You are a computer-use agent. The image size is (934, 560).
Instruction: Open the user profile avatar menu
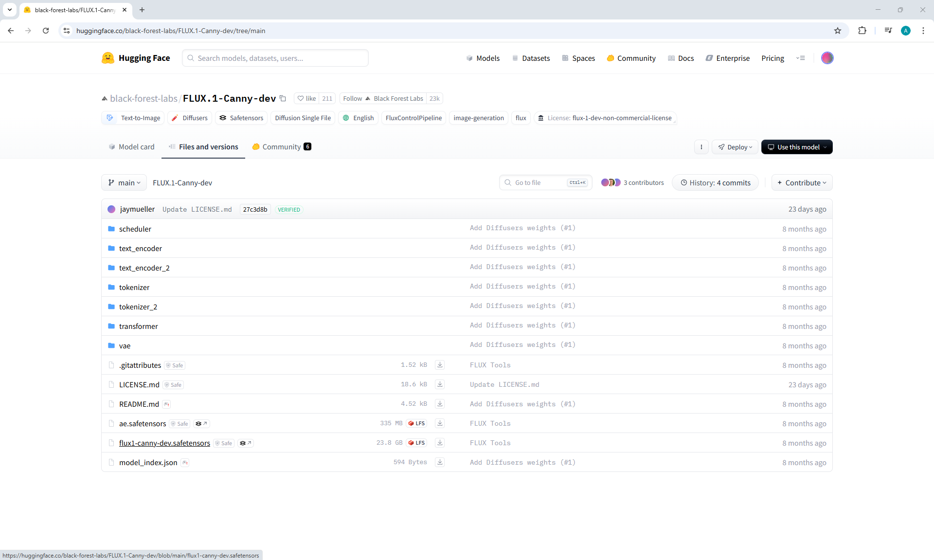(827, 58)
